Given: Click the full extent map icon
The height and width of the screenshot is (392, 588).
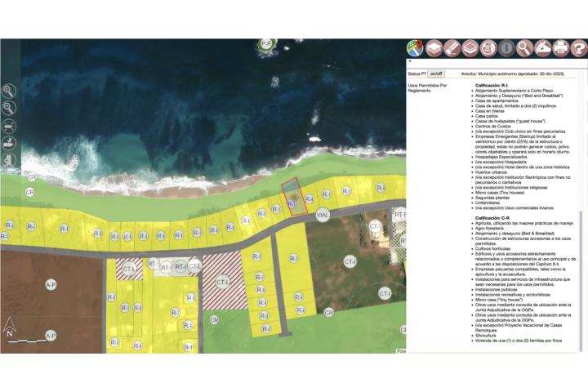Looking at the screenshot, I should (9, 126).
